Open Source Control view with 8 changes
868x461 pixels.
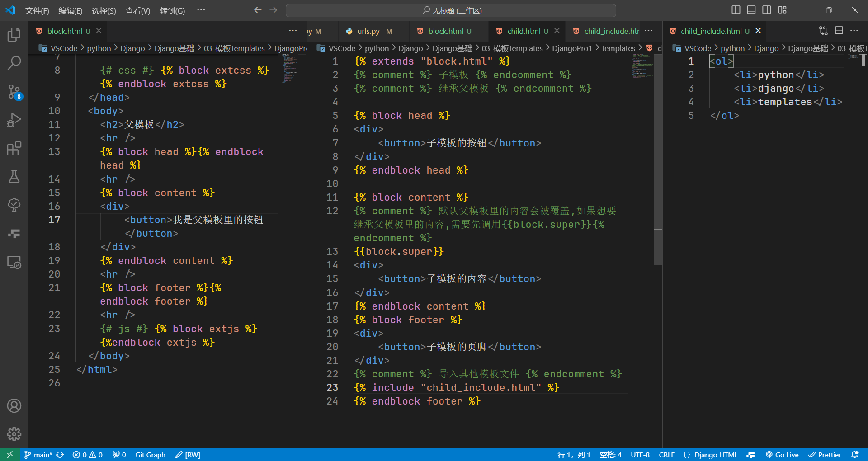click(x=14, y=92)
